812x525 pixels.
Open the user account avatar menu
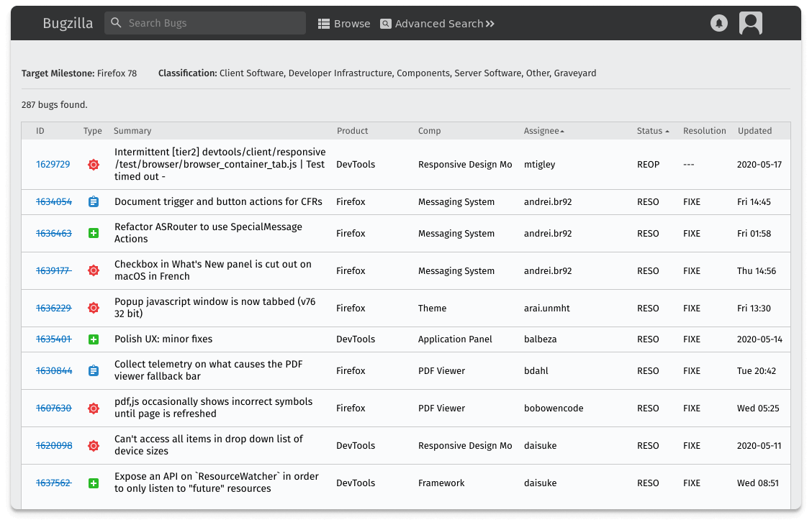pos(750,23)
